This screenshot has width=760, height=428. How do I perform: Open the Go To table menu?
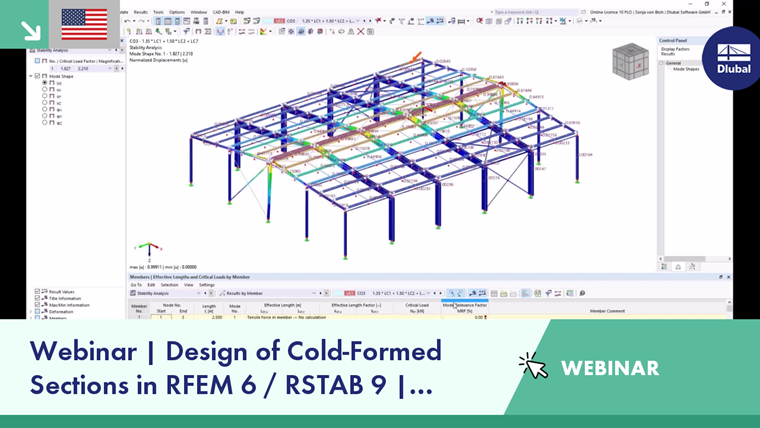click(136, 285)
